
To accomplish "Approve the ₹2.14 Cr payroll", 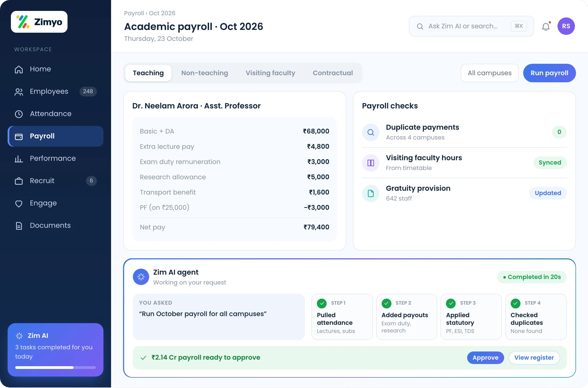I will [485, 358].
